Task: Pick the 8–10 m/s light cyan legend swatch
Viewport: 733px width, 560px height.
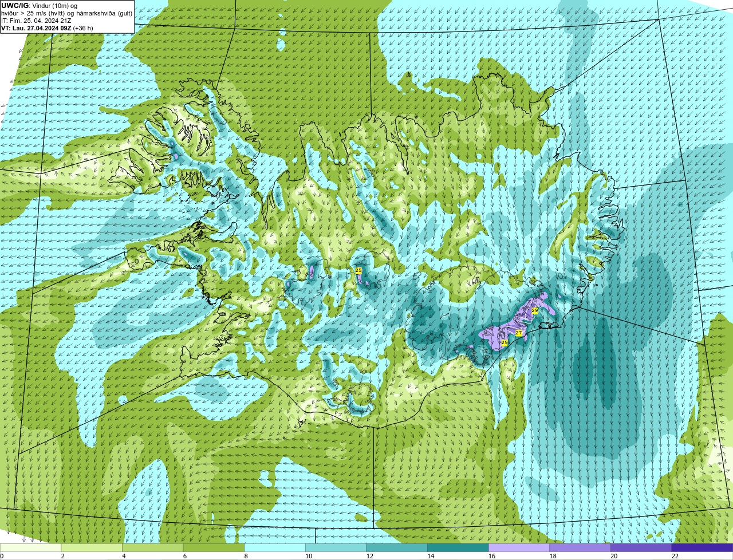Action: tap(275, 548)
